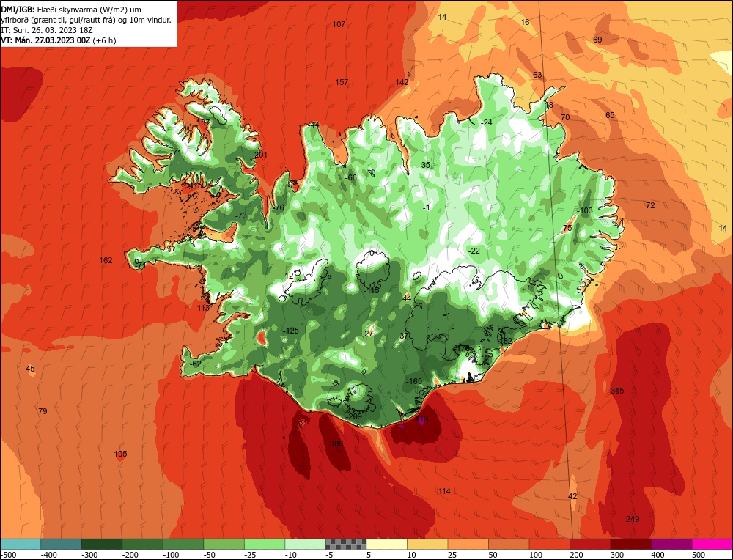Click the '-182' value in southeast Iceland
The image size is (733, 560).
pos(505,342)
